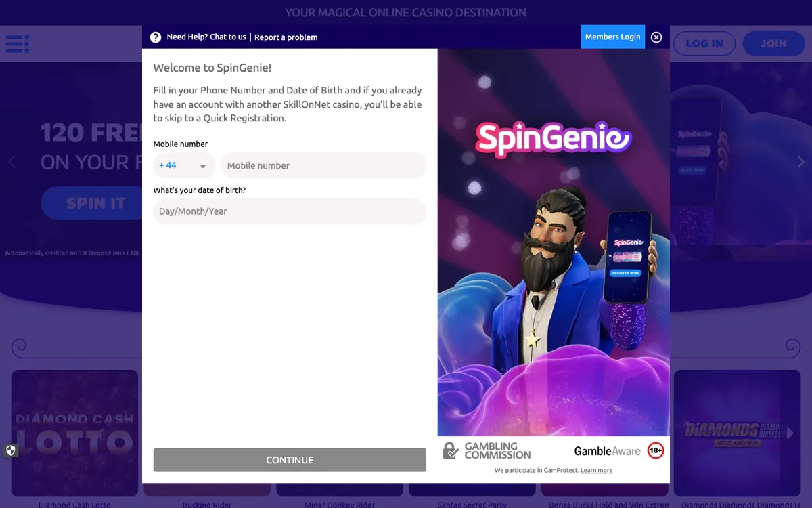812x508 pixels.
Task: Advance the games carousel right arrow
Action: [x=790, y=433]
